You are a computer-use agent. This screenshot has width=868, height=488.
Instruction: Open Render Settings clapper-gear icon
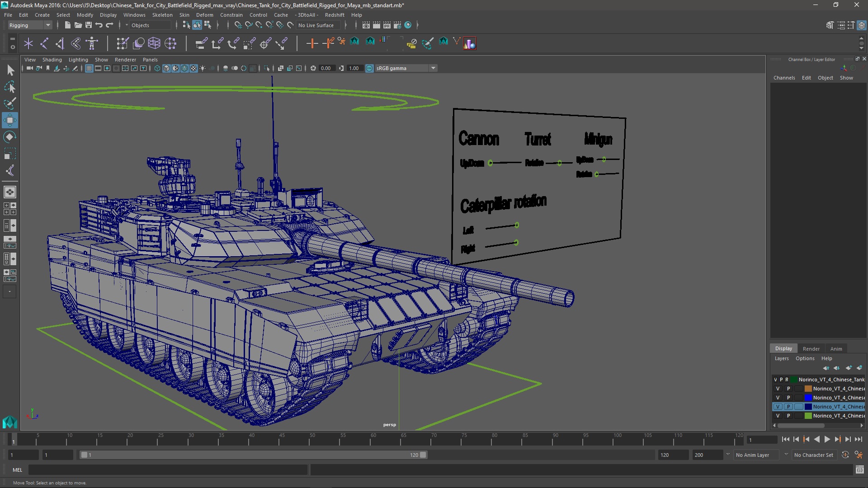point(397,25)
